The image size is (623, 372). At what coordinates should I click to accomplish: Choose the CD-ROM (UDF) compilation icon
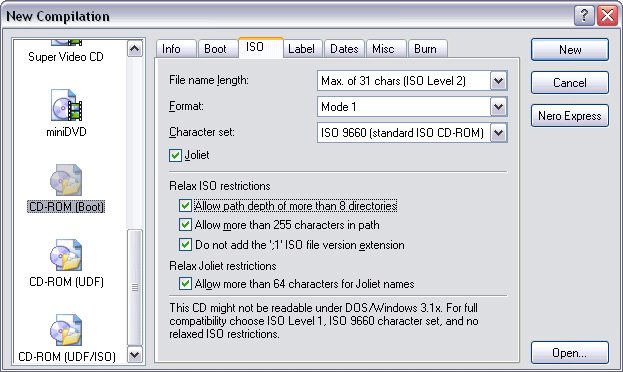point(66,255)
